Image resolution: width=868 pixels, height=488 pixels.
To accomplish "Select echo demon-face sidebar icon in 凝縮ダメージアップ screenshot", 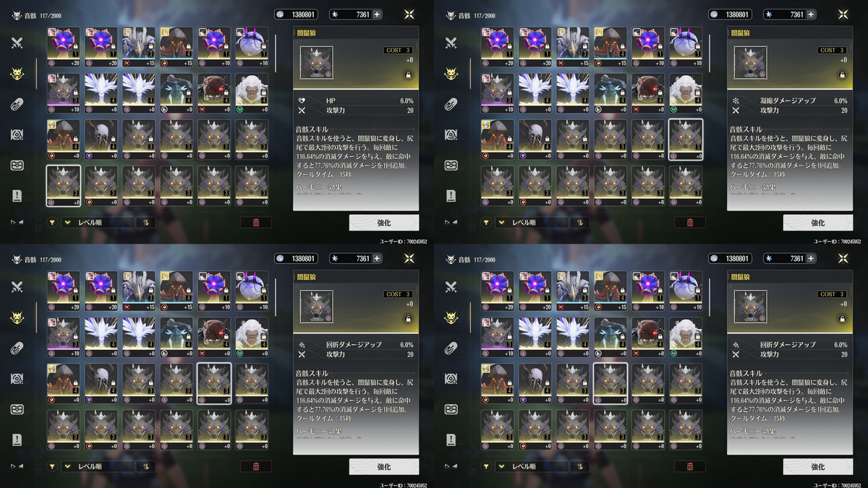I will tap(450, 73).
